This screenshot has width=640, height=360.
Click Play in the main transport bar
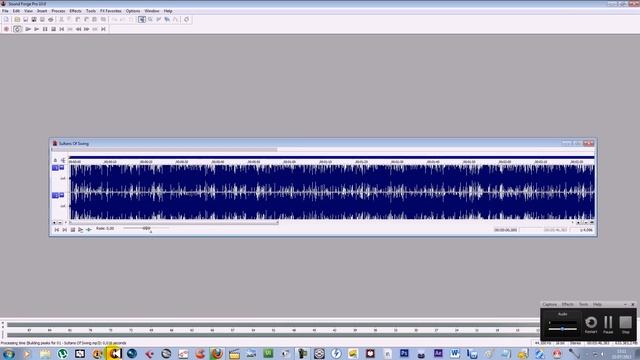pyautogui.click(x=36, y=29)
